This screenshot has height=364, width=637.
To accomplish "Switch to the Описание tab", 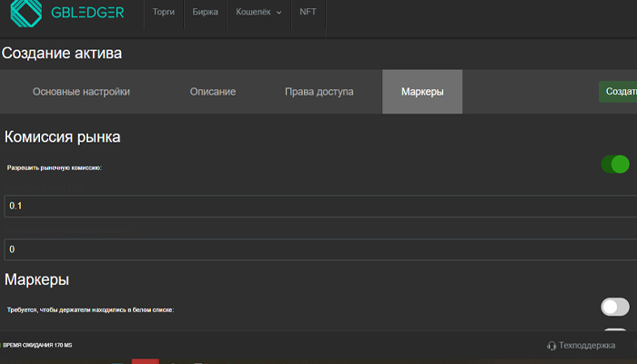I will tap(213, 92).
